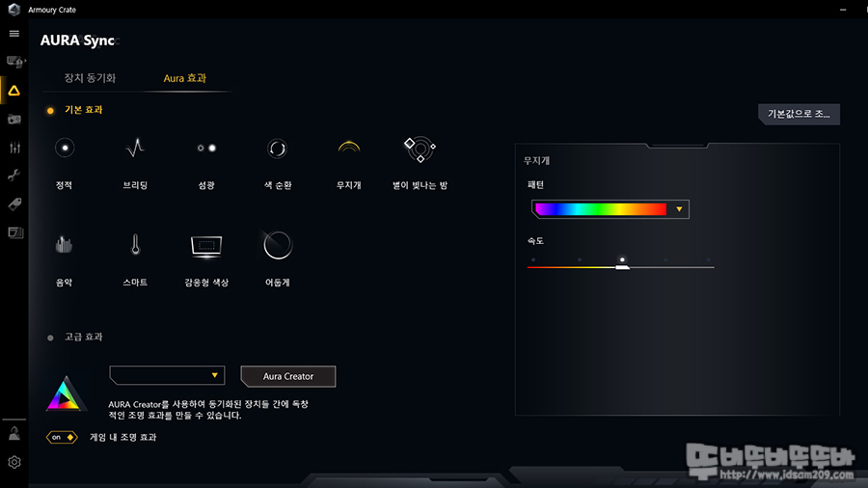Open the rainbow pattern dropdown
The image size is (868, 488).
679,209
